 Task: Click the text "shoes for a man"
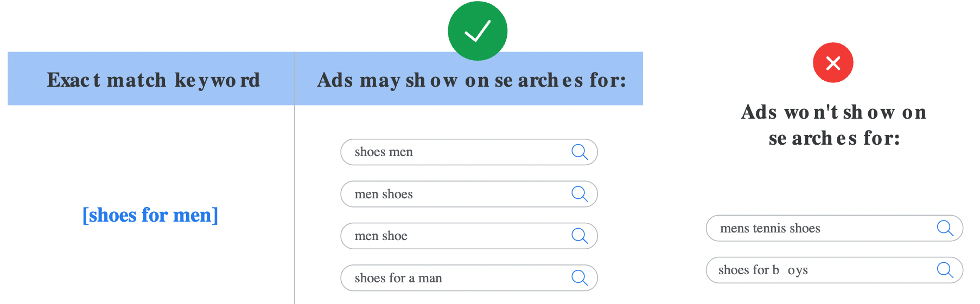pos(398,278)
